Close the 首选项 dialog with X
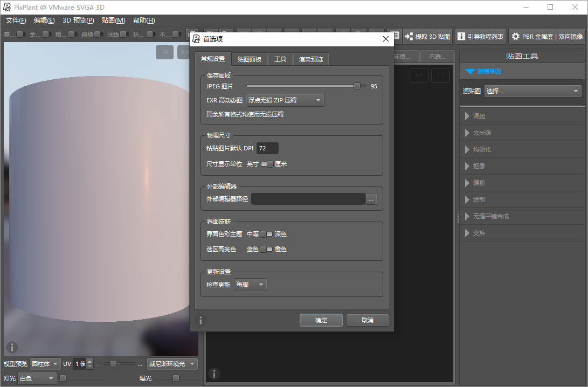The height and width of the screenshot is (387, 588). click(385, 39)
